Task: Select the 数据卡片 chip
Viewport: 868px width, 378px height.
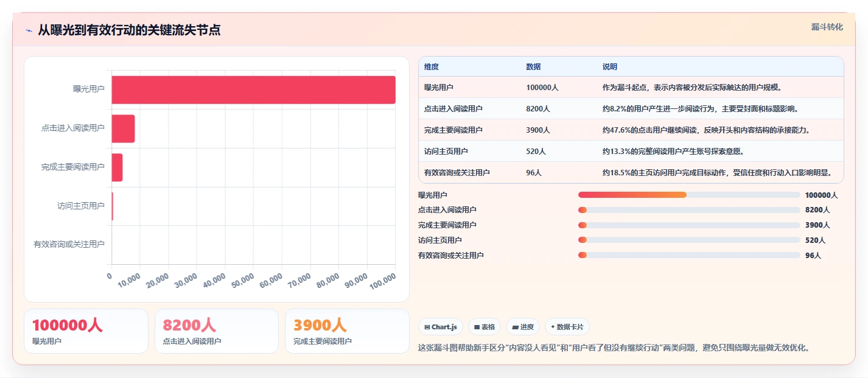Action: point(567,327)
